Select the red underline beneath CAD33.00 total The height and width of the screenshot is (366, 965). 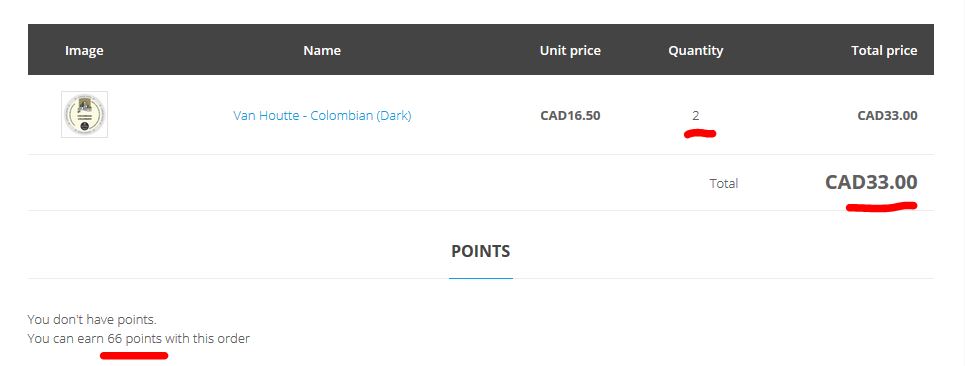pos(881,207)
